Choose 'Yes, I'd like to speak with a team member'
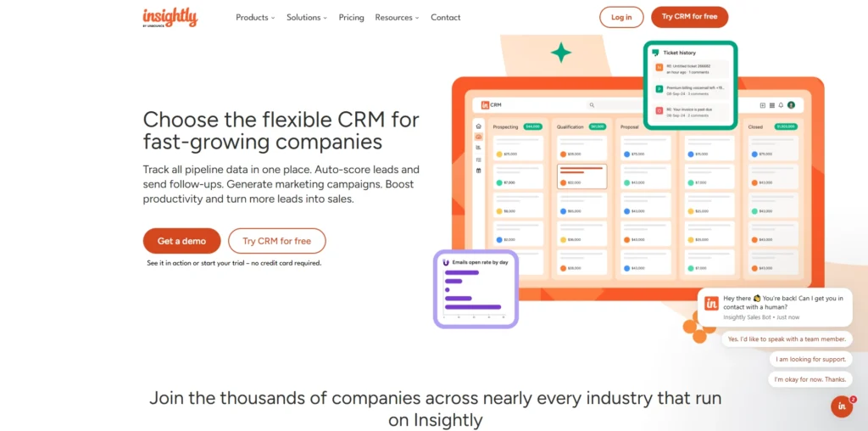868x431 pixels. coord(787,339)
